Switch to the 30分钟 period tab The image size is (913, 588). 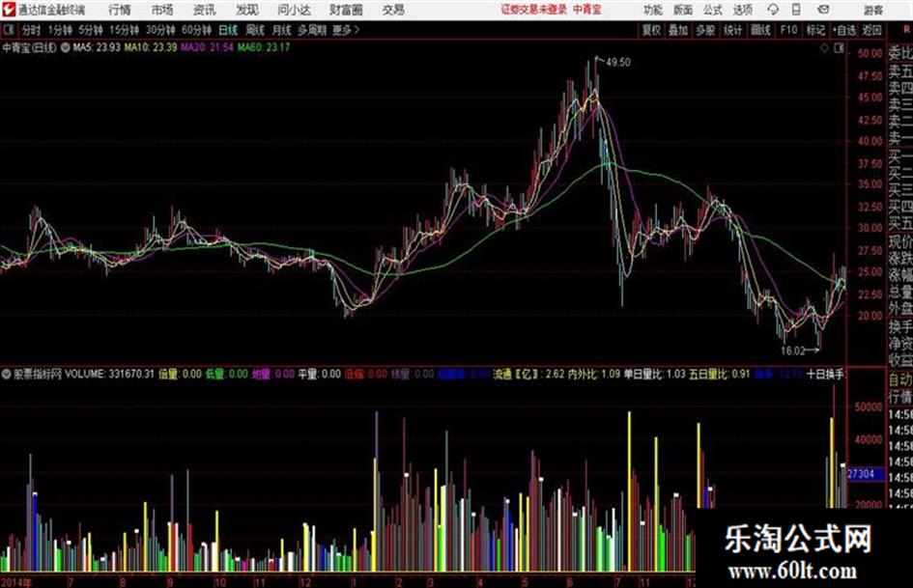(x=160, y=30)
